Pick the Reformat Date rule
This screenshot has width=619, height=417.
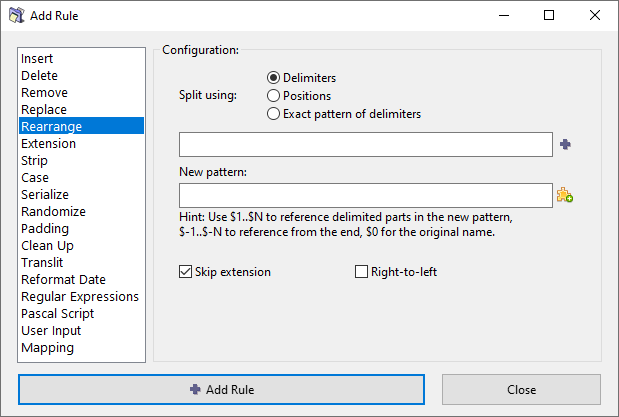tap(63, 280)
